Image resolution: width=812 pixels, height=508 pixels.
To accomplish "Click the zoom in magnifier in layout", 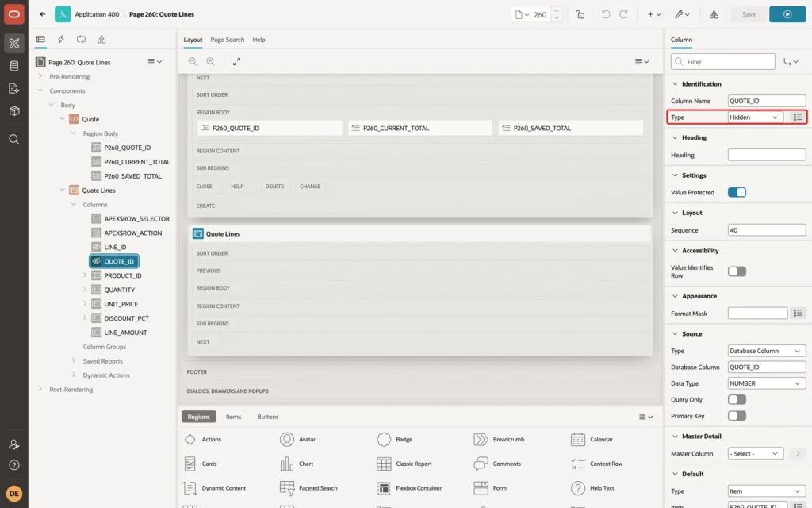I will [211, 61].
